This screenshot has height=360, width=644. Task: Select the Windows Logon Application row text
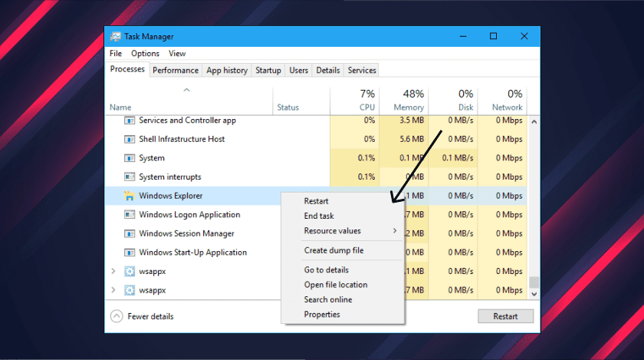tap(189, 215)
